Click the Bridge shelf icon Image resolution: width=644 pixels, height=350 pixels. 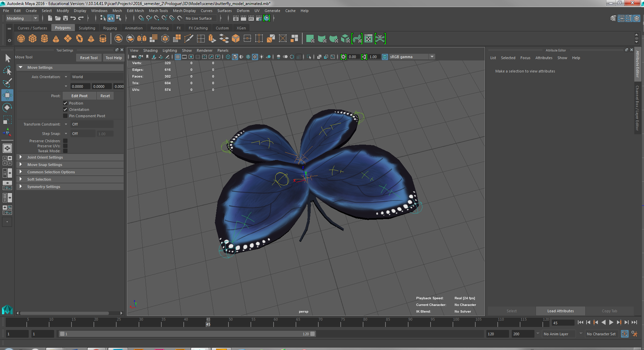(x=224, y=39)
